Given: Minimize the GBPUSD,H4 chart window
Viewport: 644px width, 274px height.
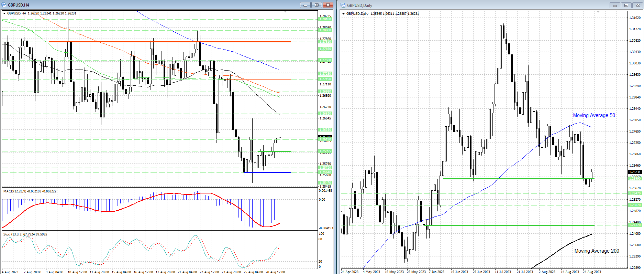Looking at the screenshot, I should (x=305, y=5).
